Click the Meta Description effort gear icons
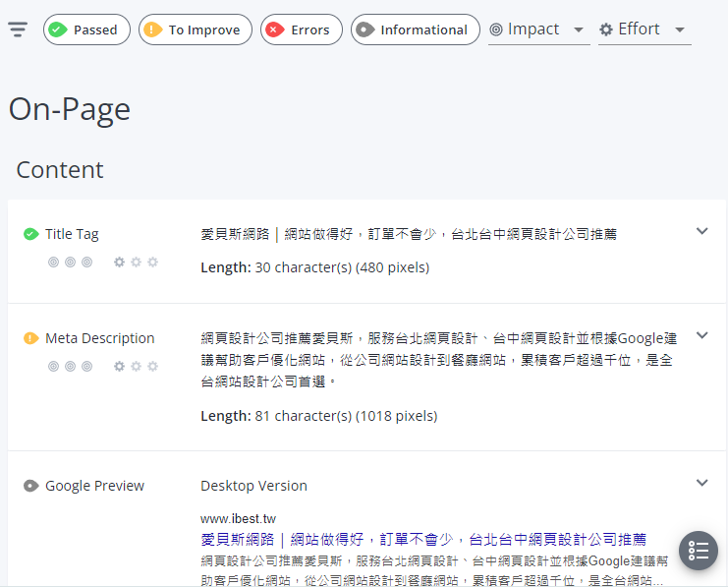 tap(136, 367)
